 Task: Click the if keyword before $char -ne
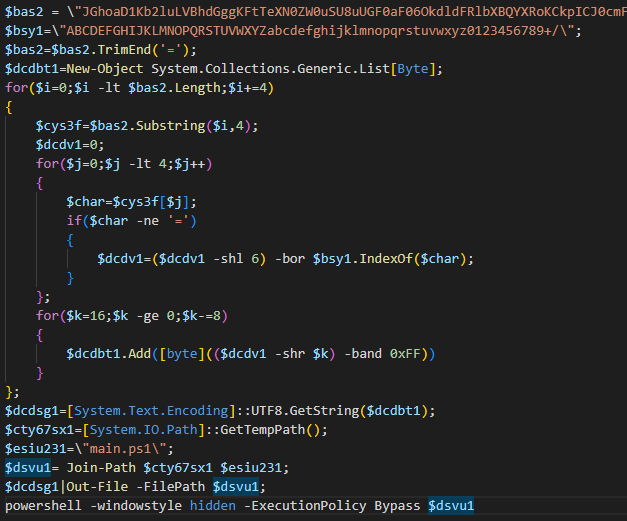coord(74,221)
